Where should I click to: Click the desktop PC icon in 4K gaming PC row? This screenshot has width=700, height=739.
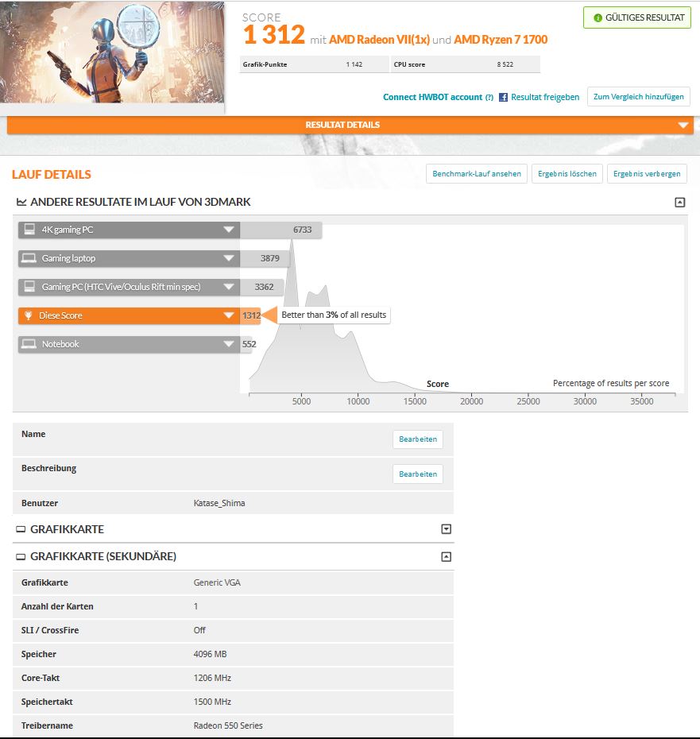[29, 230]
